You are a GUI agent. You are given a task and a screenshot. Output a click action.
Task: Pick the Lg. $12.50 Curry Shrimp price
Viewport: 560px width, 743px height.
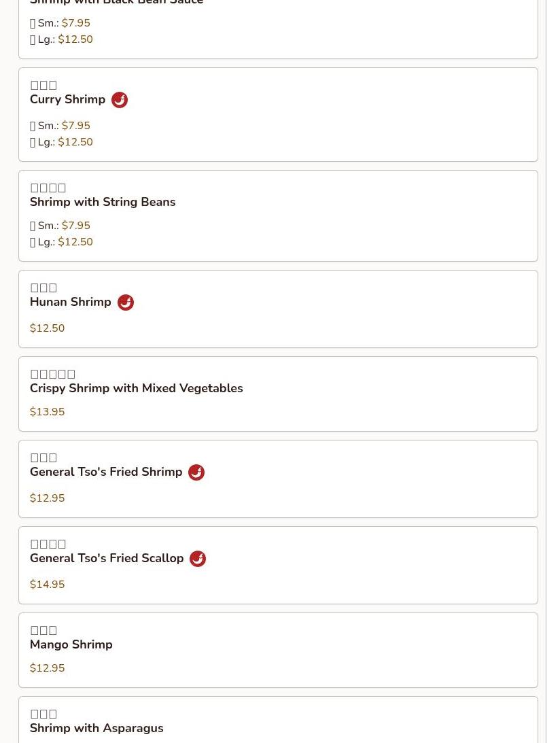click(x=61, y=142)
